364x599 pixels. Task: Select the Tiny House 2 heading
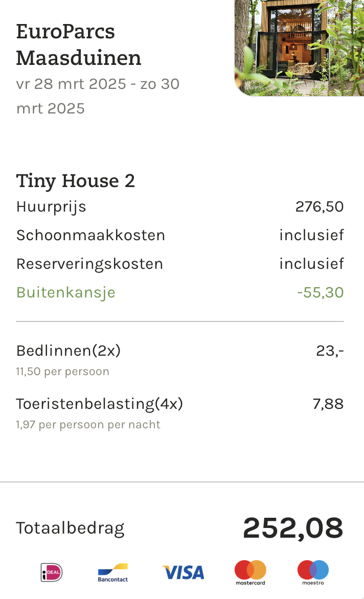(x=76, y=181)
